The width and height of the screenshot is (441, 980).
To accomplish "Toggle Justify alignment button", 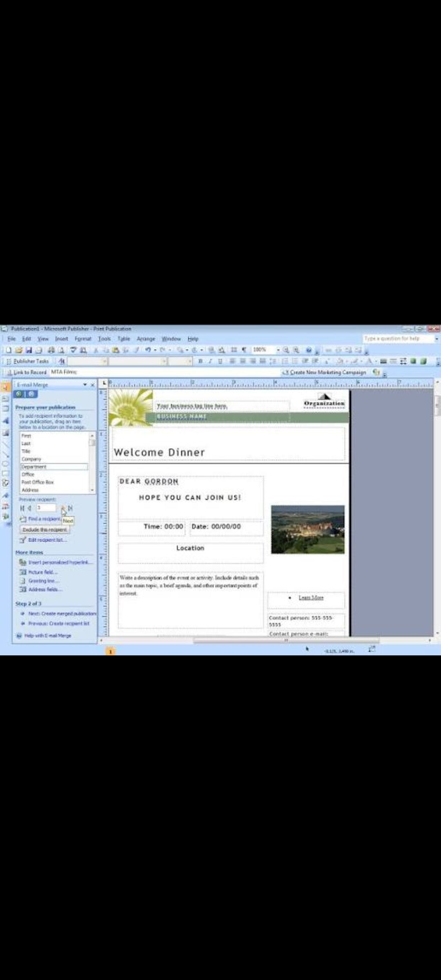I will pos(263,361).
